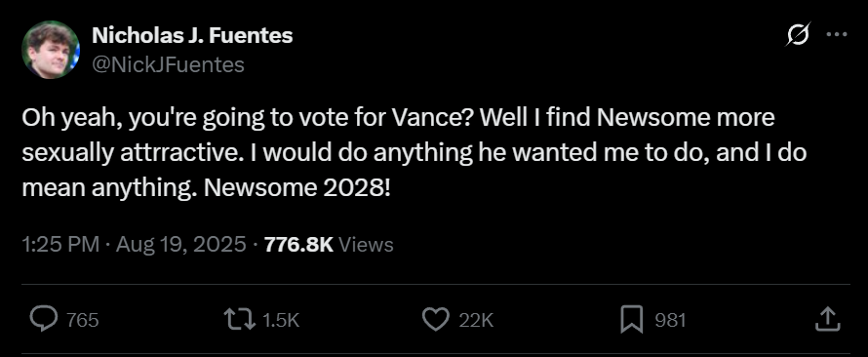
Task: Click the 981 bookmarks count
Action: tap(670, 320)
